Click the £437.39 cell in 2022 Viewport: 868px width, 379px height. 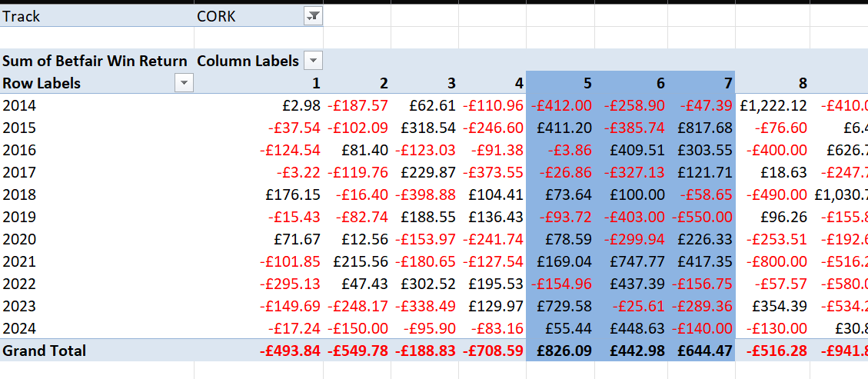[x=631, y=284]
